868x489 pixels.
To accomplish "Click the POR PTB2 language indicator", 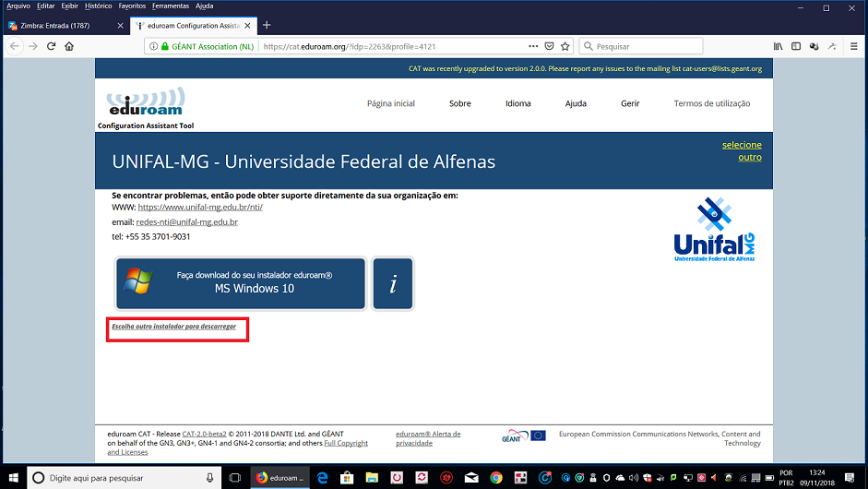I will point(786,477).
